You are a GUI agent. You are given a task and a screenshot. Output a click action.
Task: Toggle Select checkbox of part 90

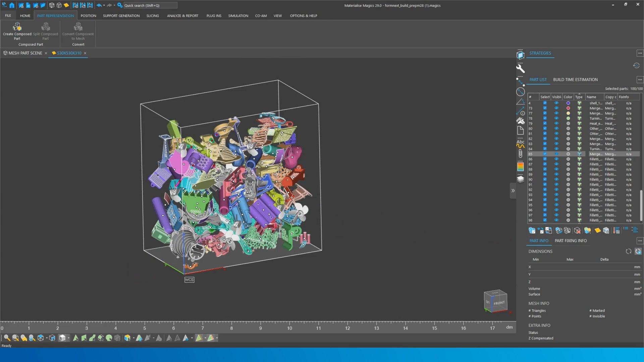pyautogui.click(x=545, y=179)
